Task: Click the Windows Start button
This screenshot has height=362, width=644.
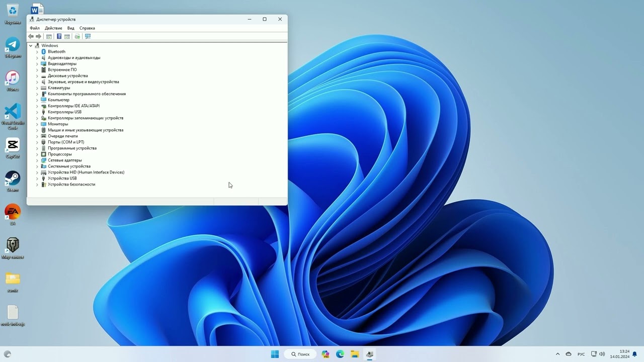Action: point(275,354)
